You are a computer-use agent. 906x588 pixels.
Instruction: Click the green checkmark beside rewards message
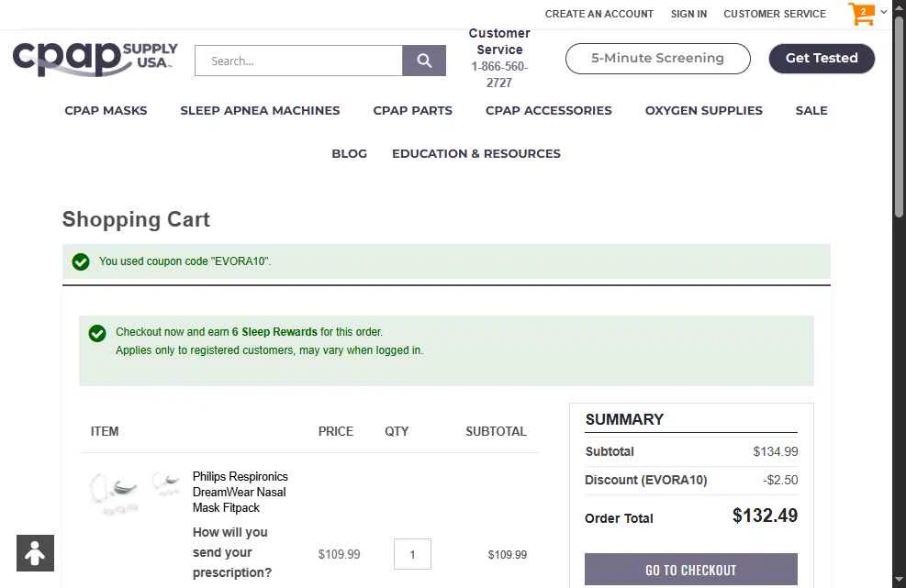click(x=97, y=333)
